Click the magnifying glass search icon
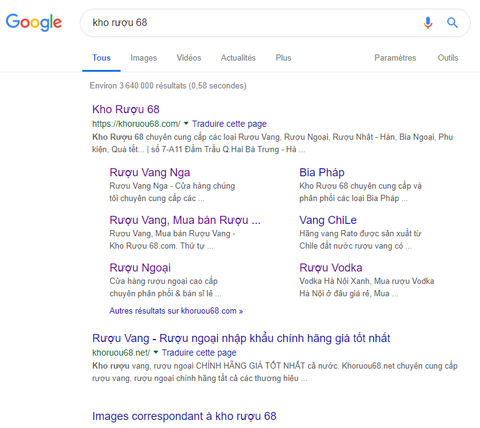Image resolution: width=480 pixels, height=428 pixels. [452, 23]
